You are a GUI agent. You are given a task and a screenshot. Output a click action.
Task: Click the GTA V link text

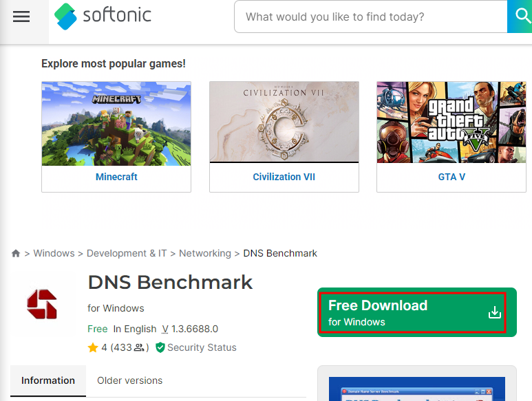[451, 177]
